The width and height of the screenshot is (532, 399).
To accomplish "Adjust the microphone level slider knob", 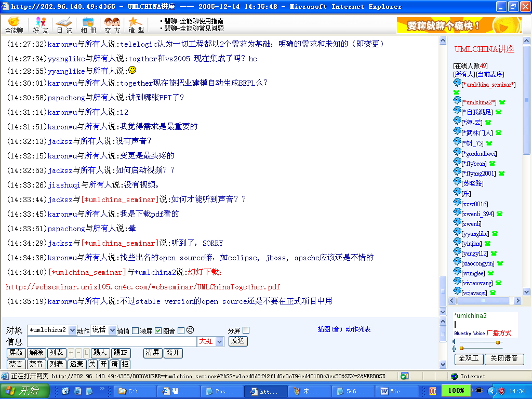I will click(461, 349).
